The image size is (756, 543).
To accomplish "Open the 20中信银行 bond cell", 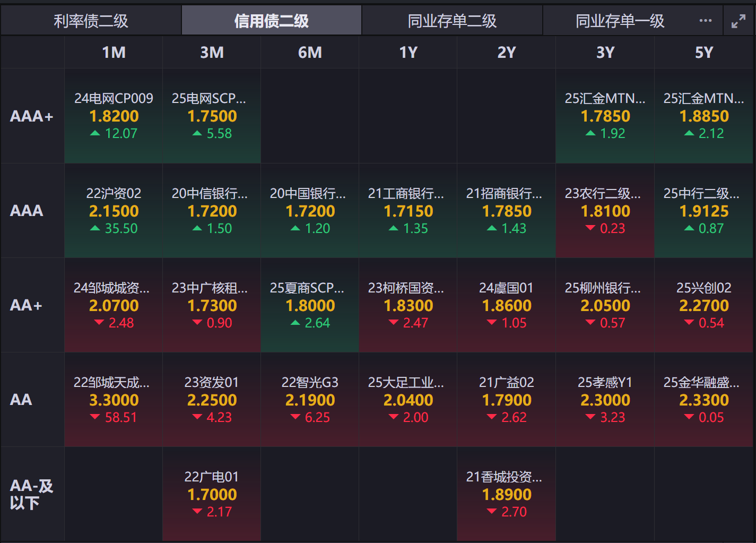I will 212,211.
